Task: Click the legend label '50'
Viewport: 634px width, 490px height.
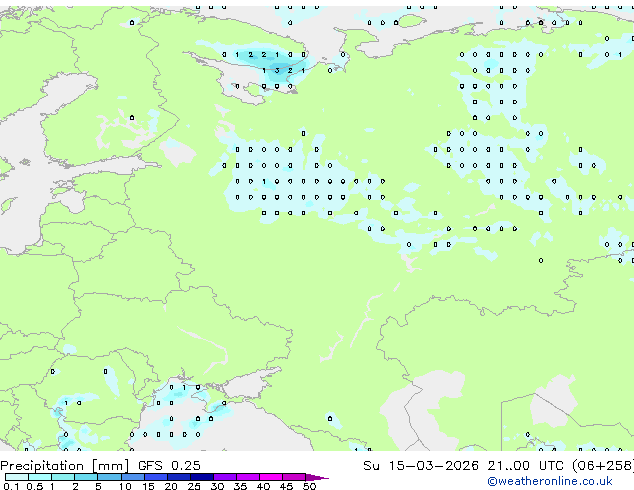Action: tap(309, 486)
